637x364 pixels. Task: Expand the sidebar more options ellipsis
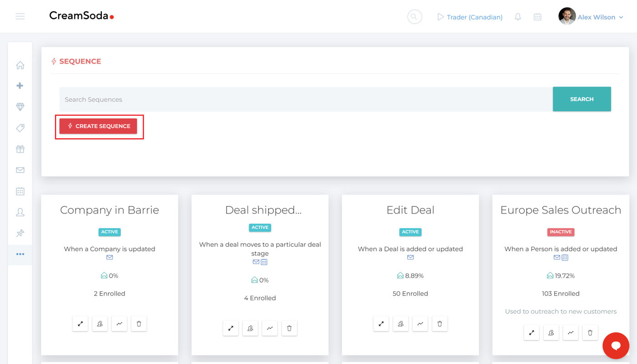pos(20,254)
